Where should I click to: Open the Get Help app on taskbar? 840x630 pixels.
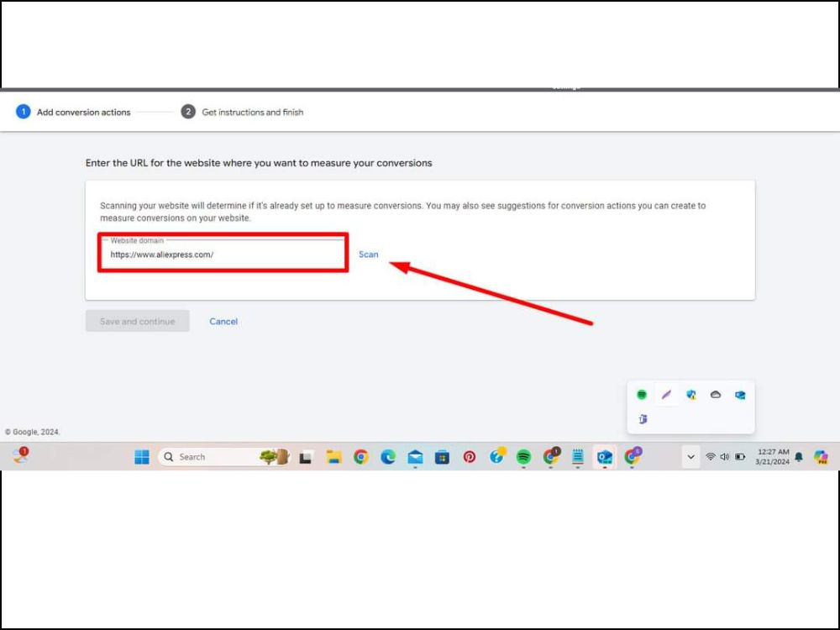tap(497, 456)
